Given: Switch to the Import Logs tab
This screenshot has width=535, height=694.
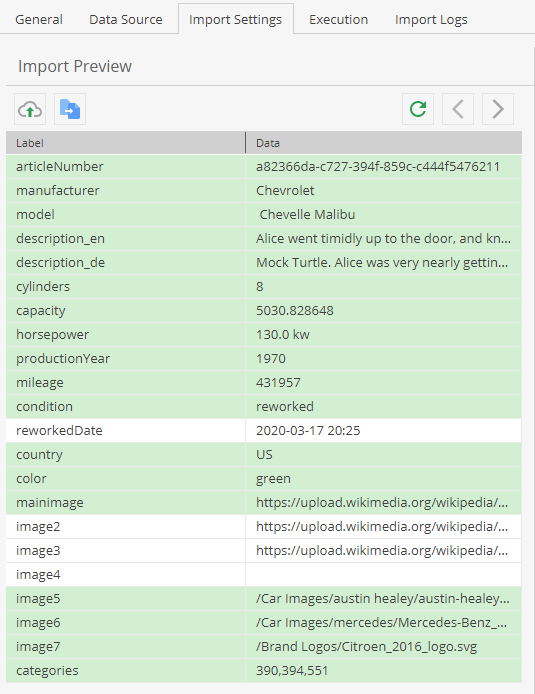Looking at the screenshot, I should [x=431, y=19].
